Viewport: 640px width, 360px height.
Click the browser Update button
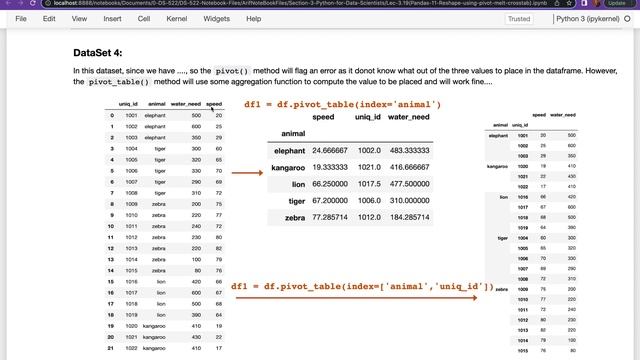pos(619,3)
